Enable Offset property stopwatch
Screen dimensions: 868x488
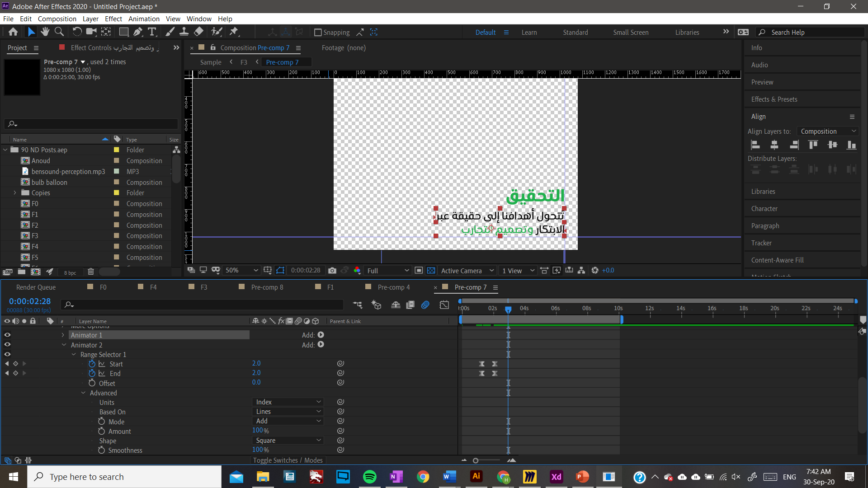click(x=92, y=383)
